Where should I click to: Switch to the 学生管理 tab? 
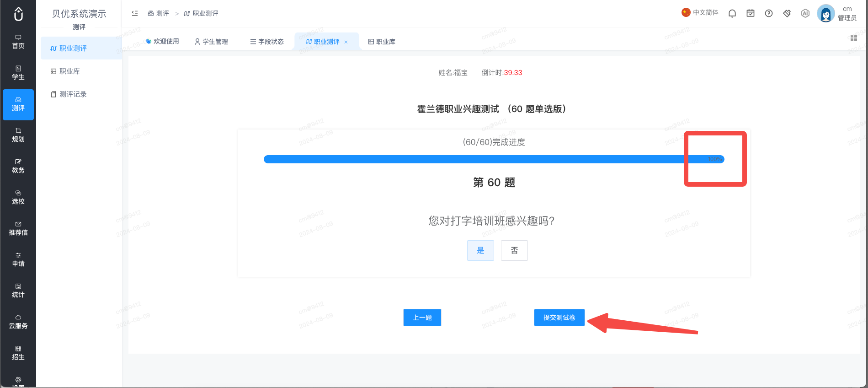pos(211,42)
